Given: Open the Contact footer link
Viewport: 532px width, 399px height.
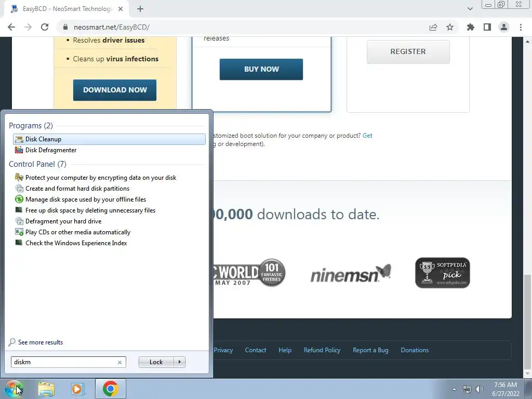Looking at the screenshot, I should 256,350.
